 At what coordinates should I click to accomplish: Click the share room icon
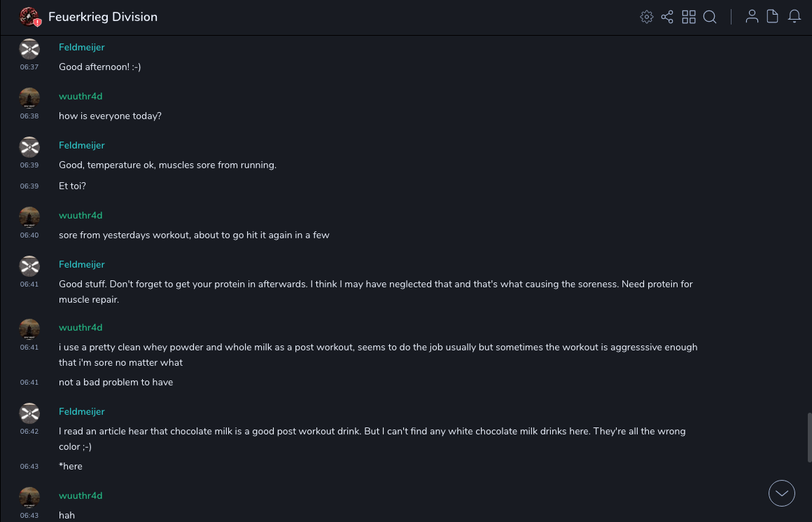click(x=667, y=17)
